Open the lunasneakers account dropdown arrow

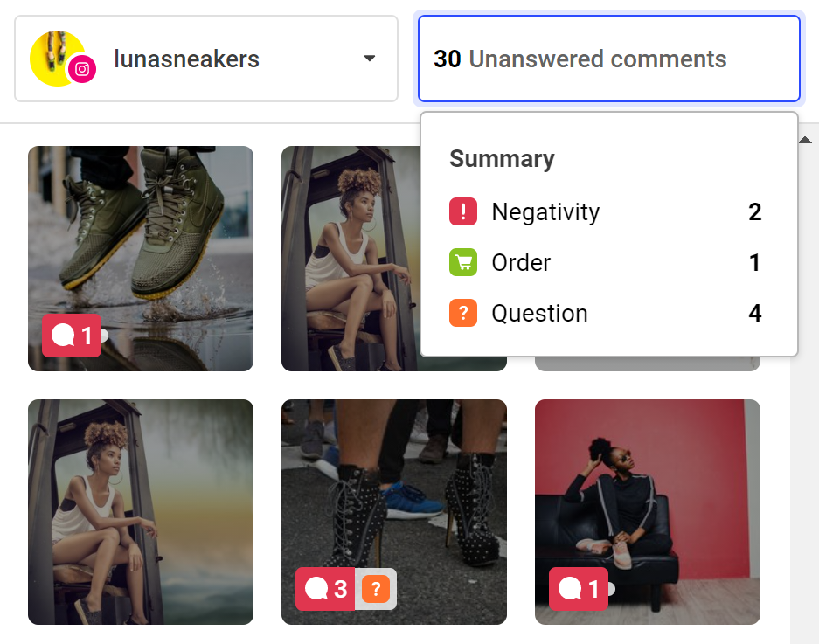pos(369,59)
